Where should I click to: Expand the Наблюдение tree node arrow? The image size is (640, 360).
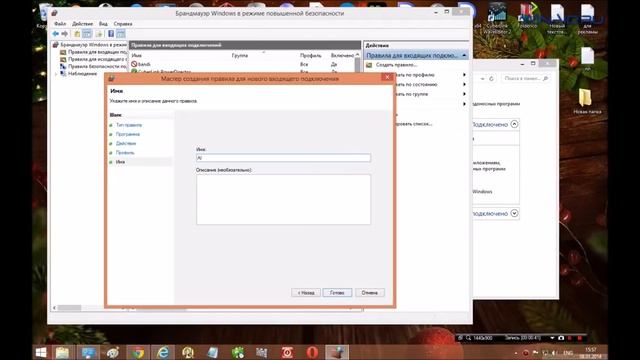click(56, 74)
